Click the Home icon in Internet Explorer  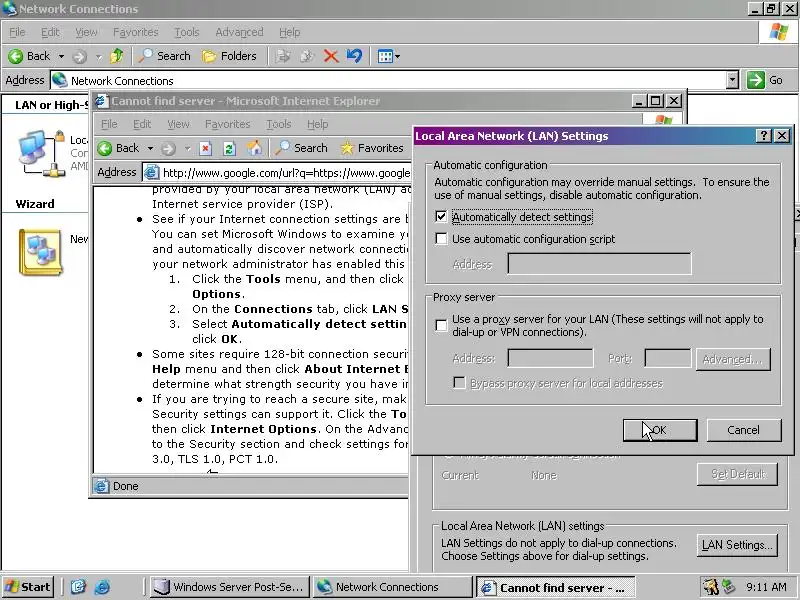tap(254, 148)
